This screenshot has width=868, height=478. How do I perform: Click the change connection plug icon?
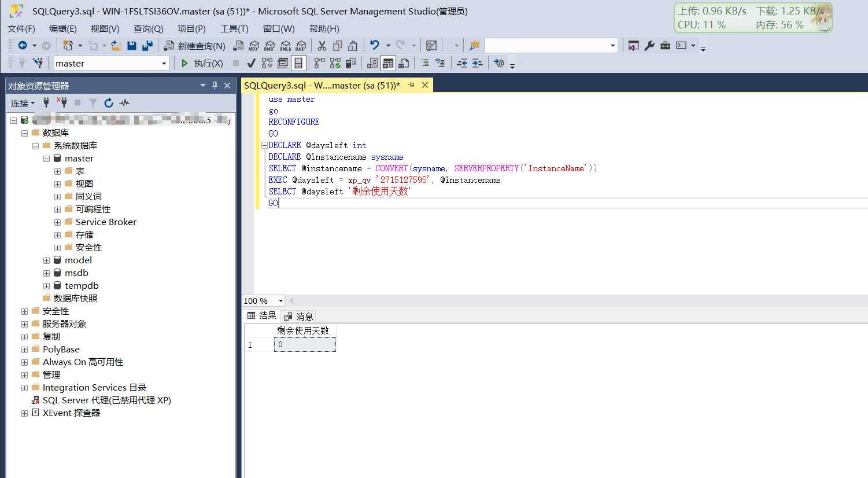[38, 63]
